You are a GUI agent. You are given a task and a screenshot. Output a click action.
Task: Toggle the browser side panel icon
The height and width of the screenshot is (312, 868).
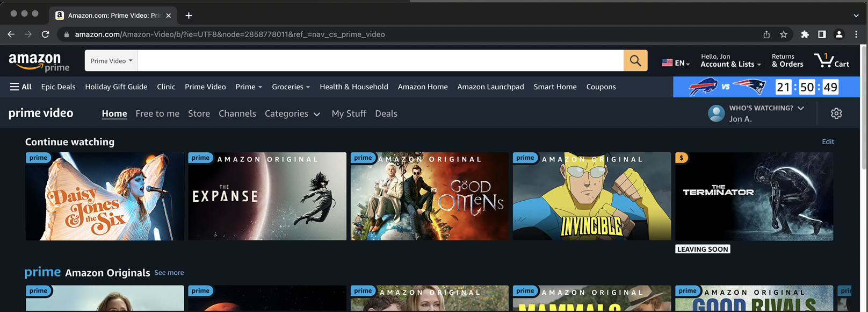(x=822, y=34)
